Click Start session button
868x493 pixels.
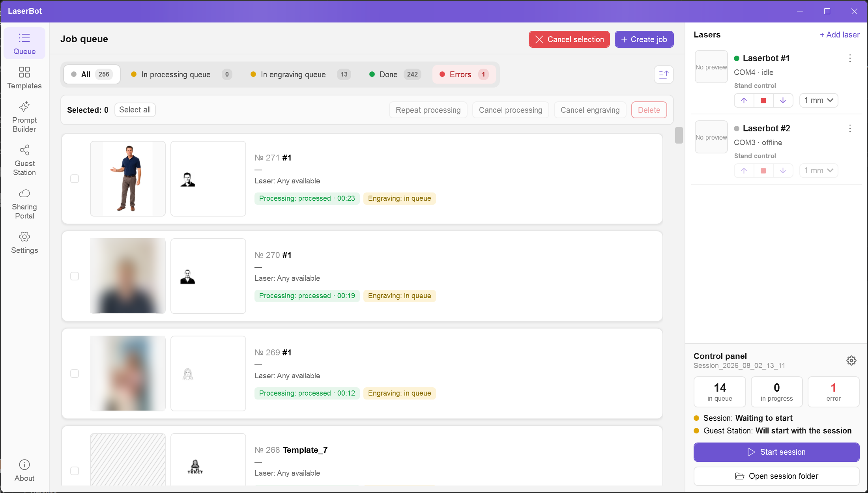point(776,452)
